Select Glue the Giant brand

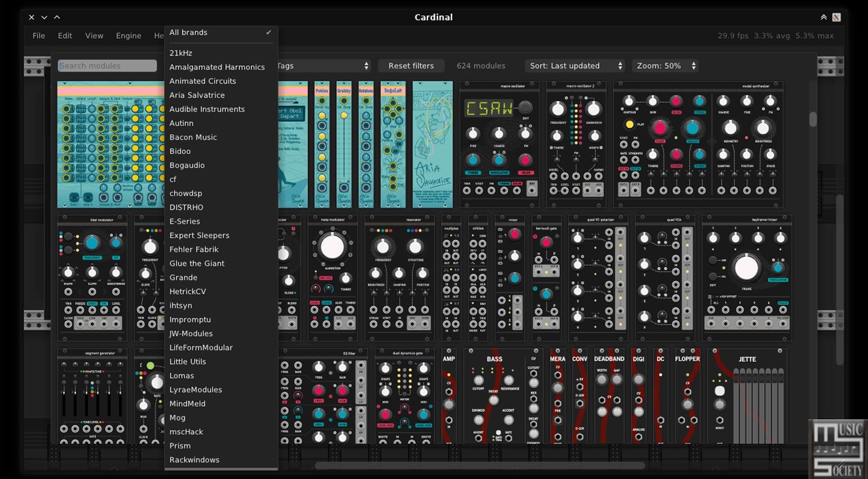coord(221,264)
